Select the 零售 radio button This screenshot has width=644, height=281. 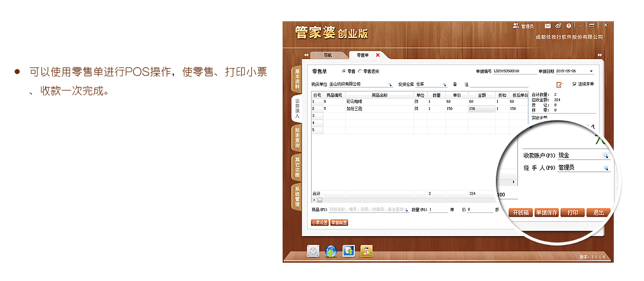click(x=344, y=72)
